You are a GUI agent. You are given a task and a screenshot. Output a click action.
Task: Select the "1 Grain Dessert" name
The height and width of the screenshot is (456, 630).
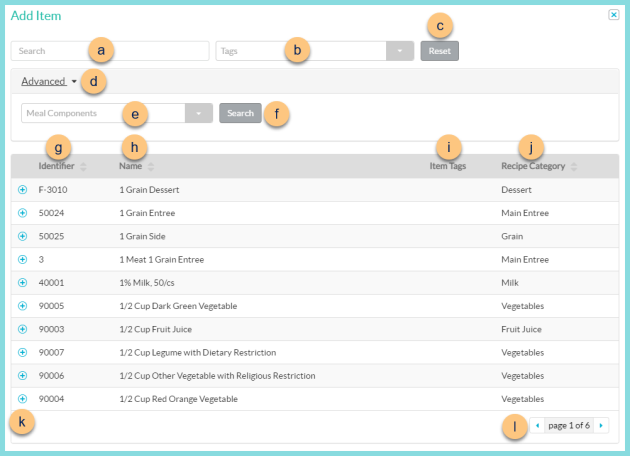[x=149, y=190]
